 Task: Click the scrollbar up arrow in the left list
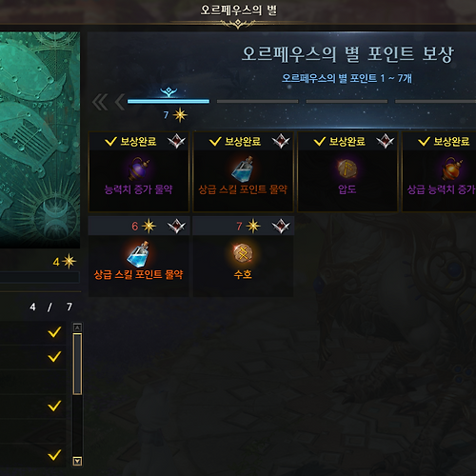coord(77,327)
